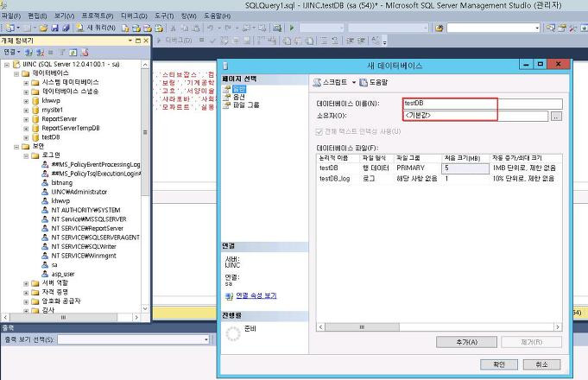
Task: Toggle 전체 텍스트 인덱싱 사용 checkbox
Action: (319, 131)
